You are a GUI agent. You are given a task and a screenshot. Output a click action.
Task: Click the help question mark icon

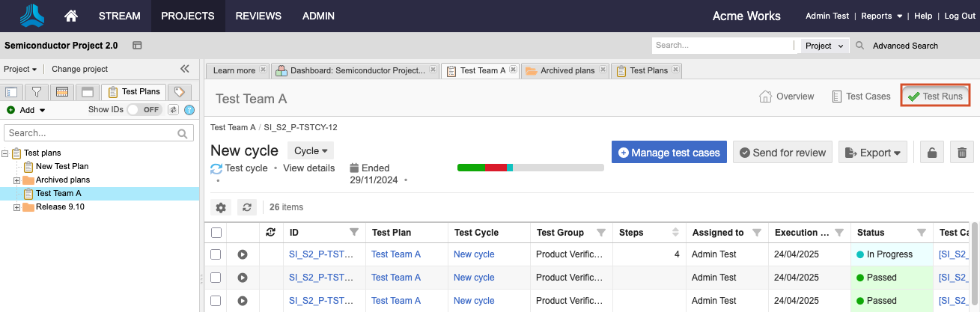(189, 110)
